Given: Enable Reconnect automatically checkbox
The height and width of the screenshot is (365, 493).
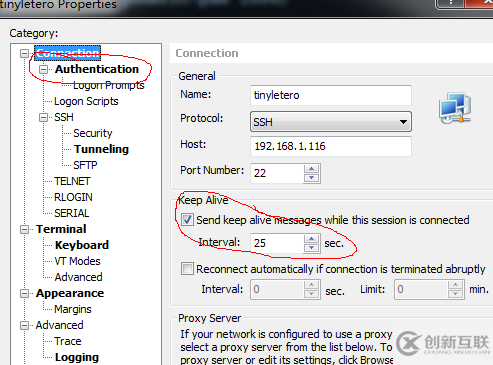Looking at the screenshot, I should coord(187,269).
